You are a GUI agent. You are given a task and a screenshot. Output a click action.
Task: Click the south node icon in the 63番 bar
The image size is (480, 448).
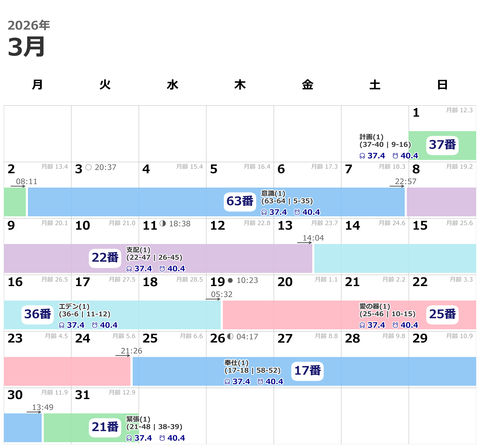point(297,212)
